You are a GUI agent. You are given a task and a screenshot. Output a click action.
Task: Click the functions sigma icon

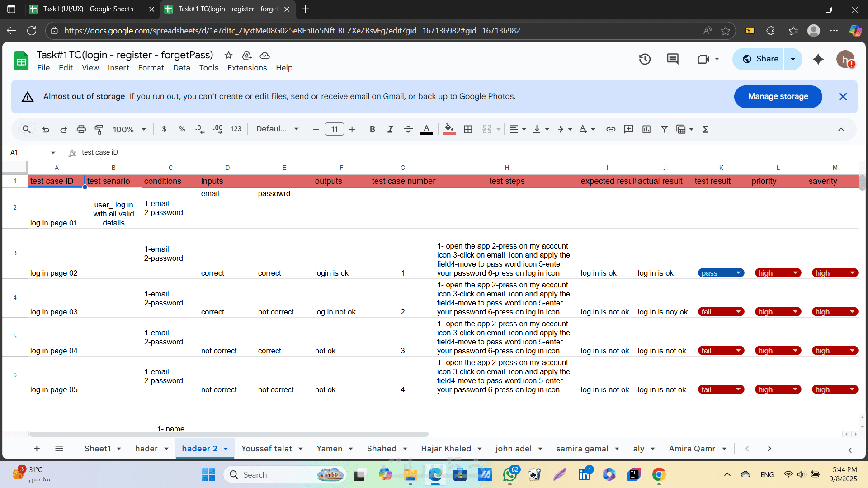click(705, 129)
